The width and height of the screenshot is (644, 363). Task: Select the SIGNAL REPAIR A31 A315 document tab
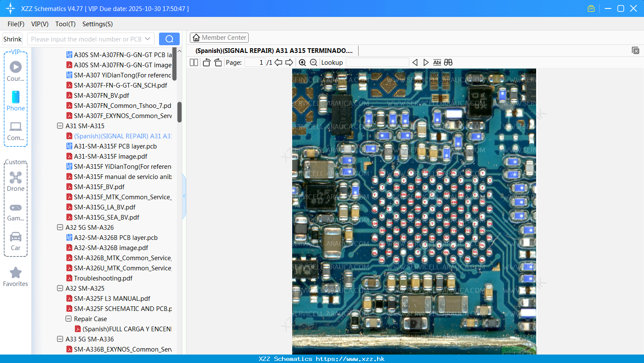pyautogui.click(x=274, y=51)
